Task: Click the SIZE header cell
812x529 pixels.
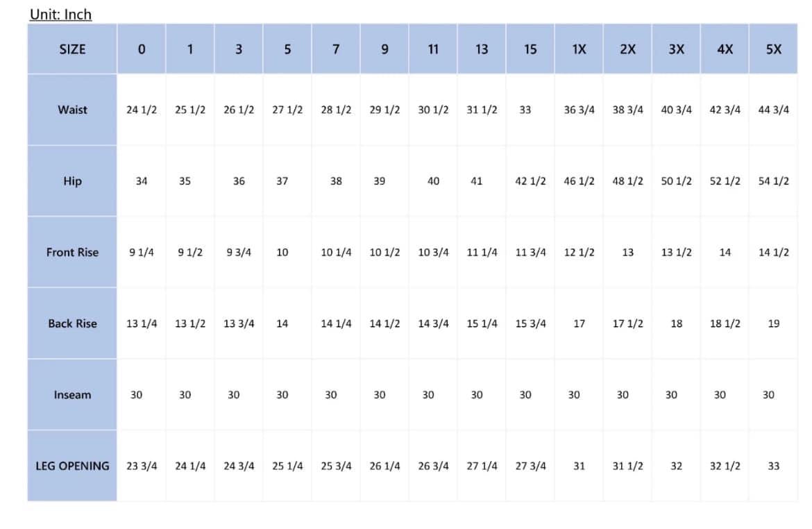Action: [x=72, y=49]
